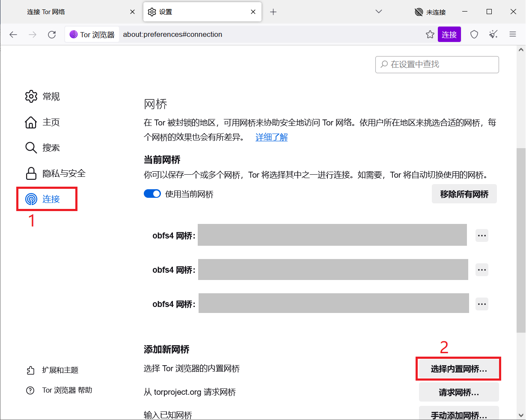
Task: Close the 设置 tab
Action: [253, 12]
